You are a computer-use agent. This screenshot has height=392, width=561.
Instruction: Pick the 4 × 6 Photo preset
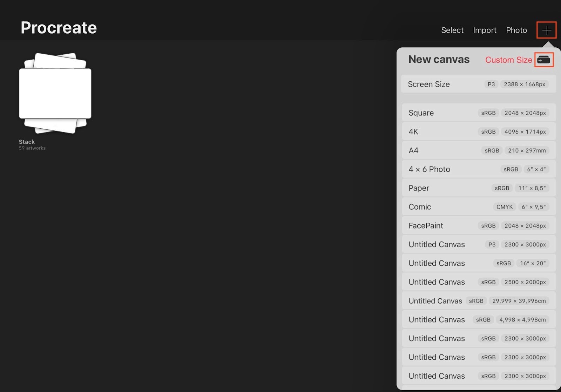(x=479, y=169)
